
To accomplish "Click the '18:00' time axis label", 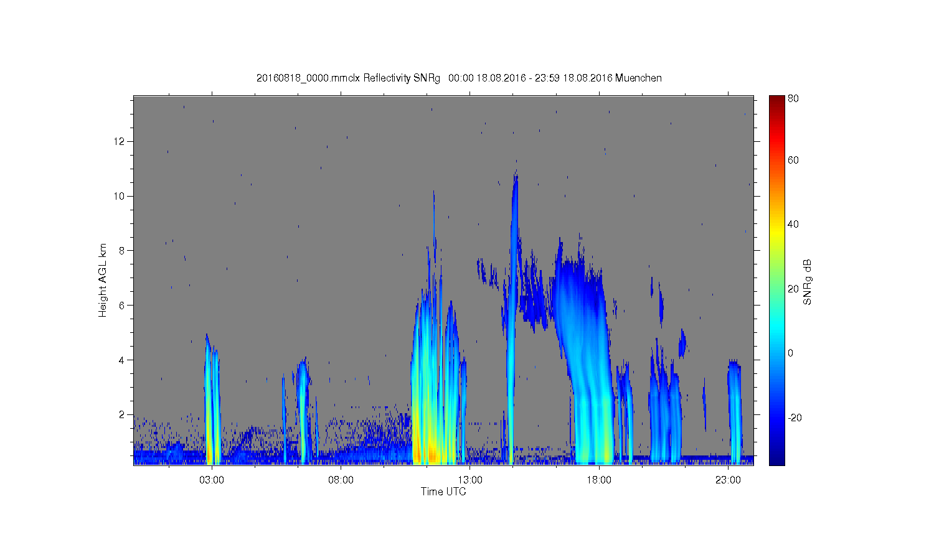I will (x=599, y=480).
